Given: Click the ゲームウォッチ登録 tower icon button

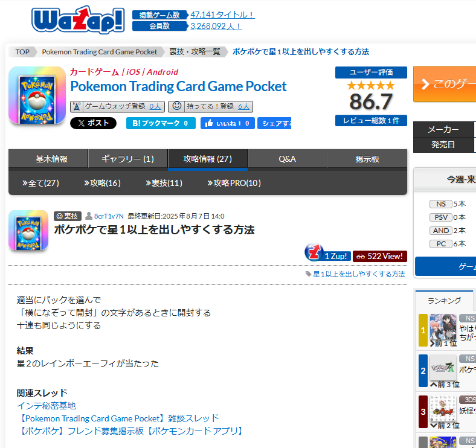Looking at the screenshot, I should [117, 106].
